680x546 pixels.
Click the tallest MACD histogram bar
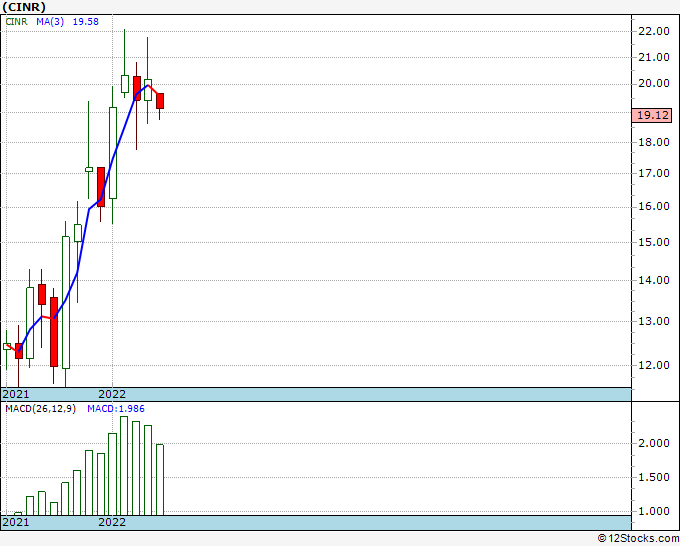pos(124,466)
